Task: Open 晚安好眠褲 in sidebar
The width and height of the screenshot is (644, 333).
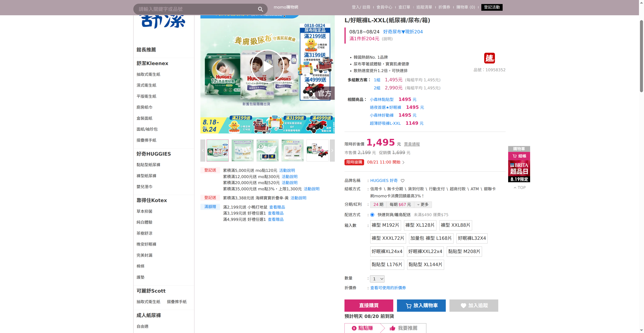Action: point(146,244)
